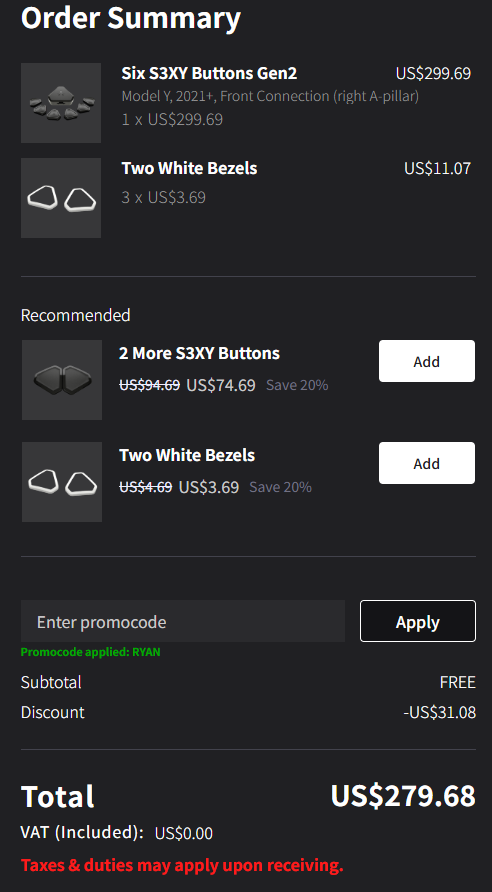Click the -US$31.08 discount value
The height and width of the screenshot is (892, 492).
pyautogui.click(x=440, y=712)
